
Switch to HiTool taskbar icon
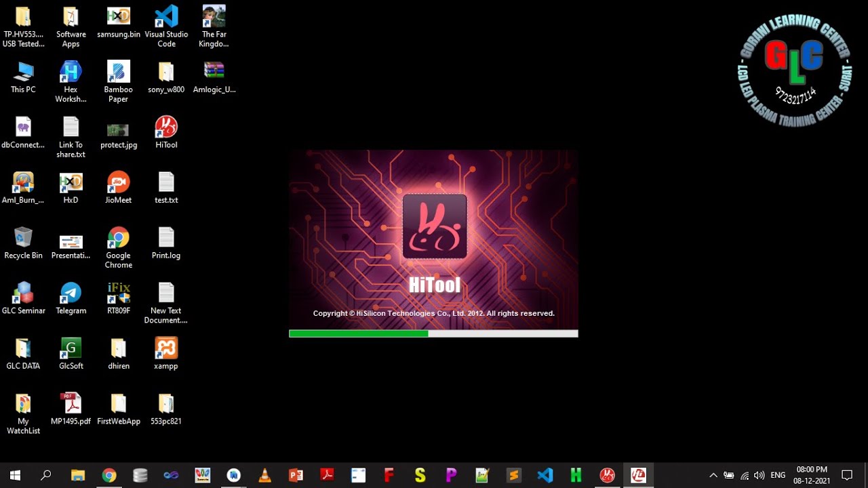(x=607, y=475)
